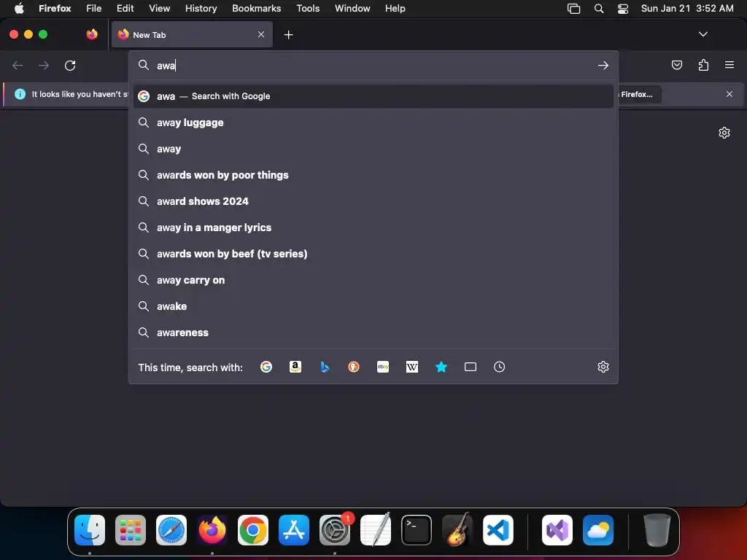Viewport: 747px width, 560px height.
Task: Open Visual Studio Code from the Dock
Action: (x=498, y=530)
